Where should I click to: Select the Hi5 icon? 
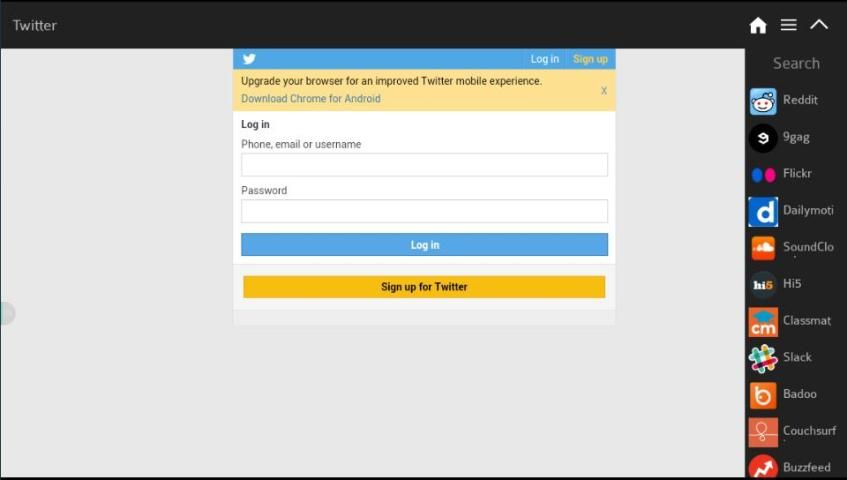tap(763, 285)
